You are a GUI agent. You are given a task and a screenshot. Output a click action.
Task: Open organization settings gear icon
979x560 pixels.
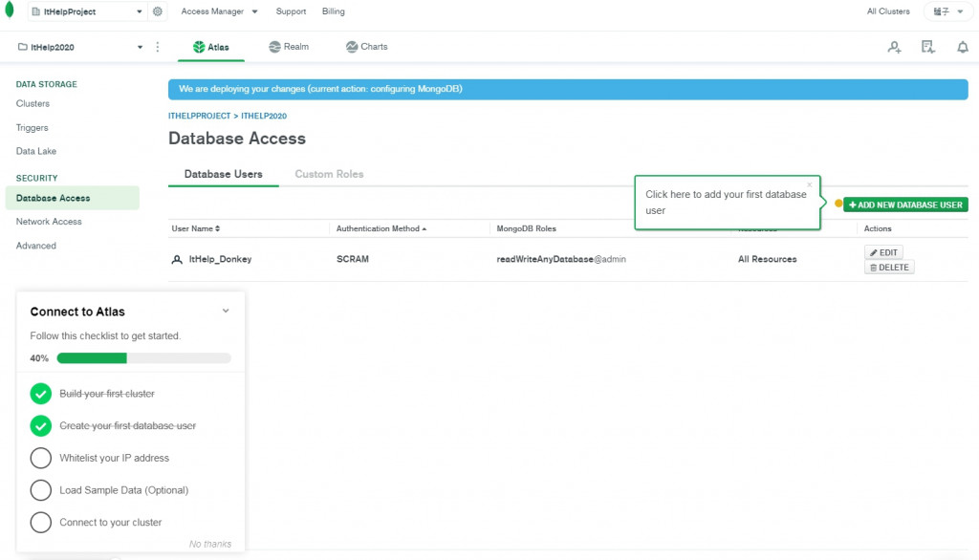point(158,11)
